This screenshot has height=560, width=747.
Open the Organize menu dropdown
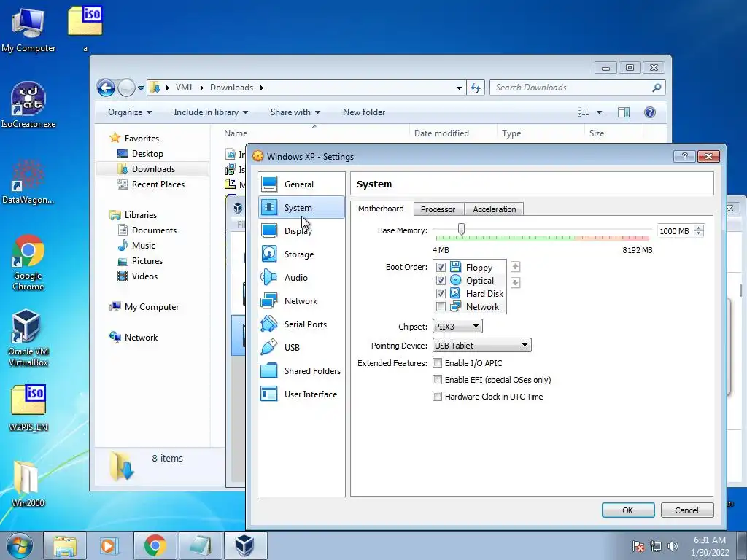pyautogui.click(x=130, y=112)
